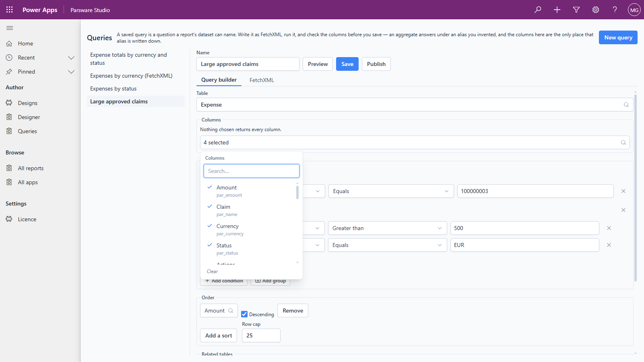Image resolution: width=644 pixels, height=362 pixels.
Task: Open the Equals operator dropdown beside EUR
Action: pos(387,245)
